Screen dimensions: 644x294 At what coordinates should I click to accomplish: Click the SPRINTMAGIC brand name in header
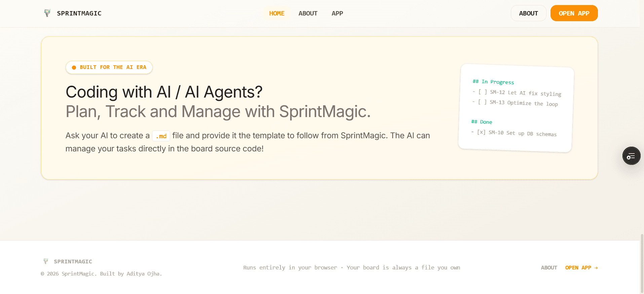pyautogui.click(x=79, y=13)
